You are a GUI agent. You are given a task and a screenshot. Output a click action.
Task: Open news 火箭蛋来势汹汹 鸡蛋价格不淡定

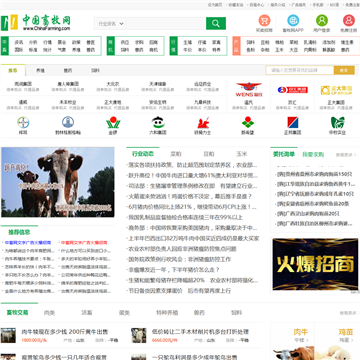click(190, 196)
